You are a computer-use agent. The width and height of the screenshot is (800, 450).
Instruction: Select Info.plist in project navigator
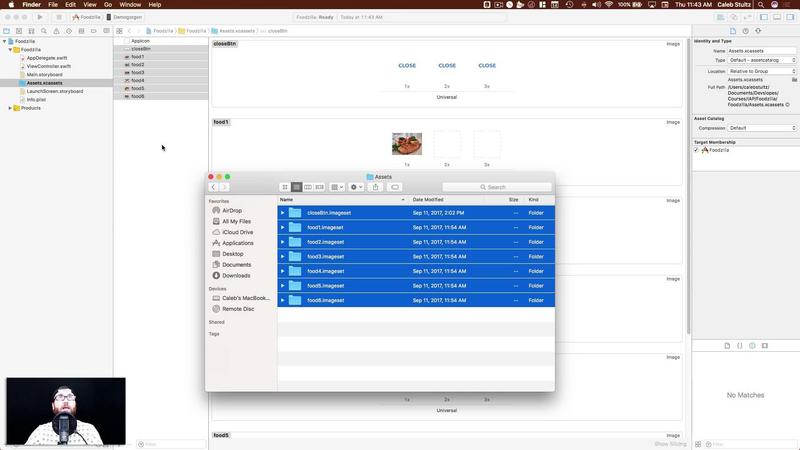coord(36,99)
